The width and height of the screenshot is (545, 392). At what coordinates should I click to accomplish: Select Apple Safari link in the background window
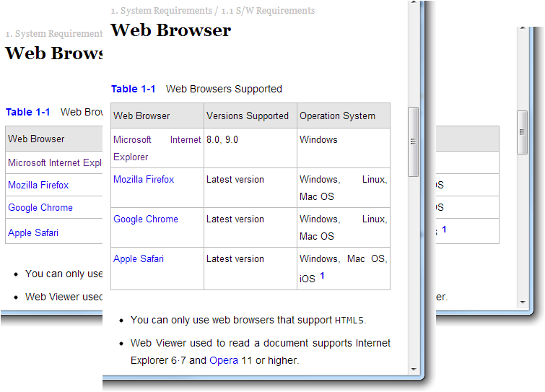point(33,232)
